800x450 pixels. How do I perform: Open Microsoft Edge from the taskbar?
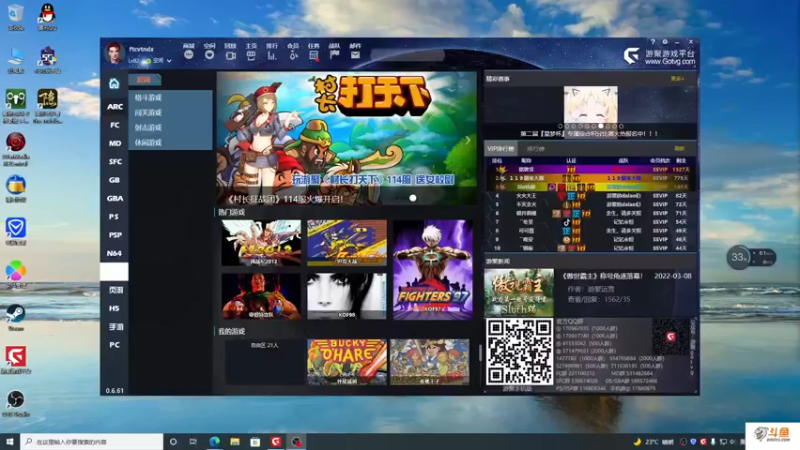pyautogui.click(x=214, y=442)
